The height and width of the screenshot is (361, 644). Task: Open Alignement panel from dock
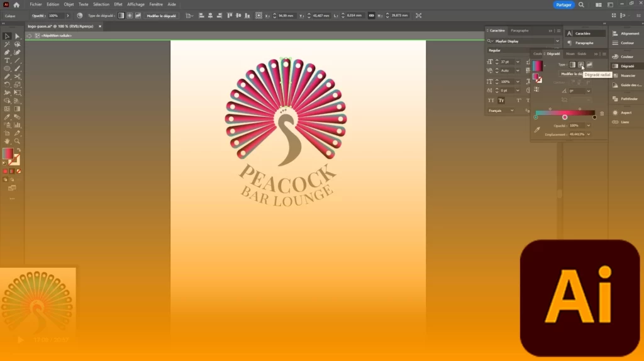(626, 34)
